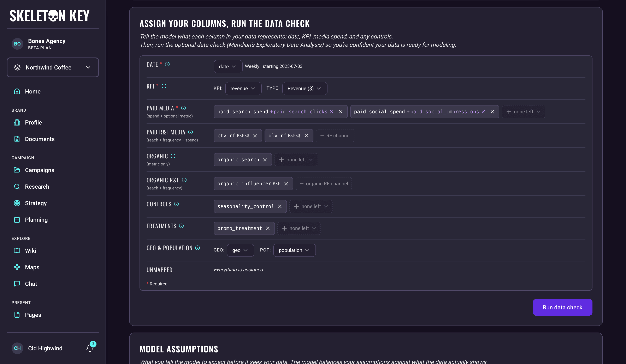Click info icon next to TREATMENTS
The height and width of the screenshot is (364, 626).
(181, 226)
